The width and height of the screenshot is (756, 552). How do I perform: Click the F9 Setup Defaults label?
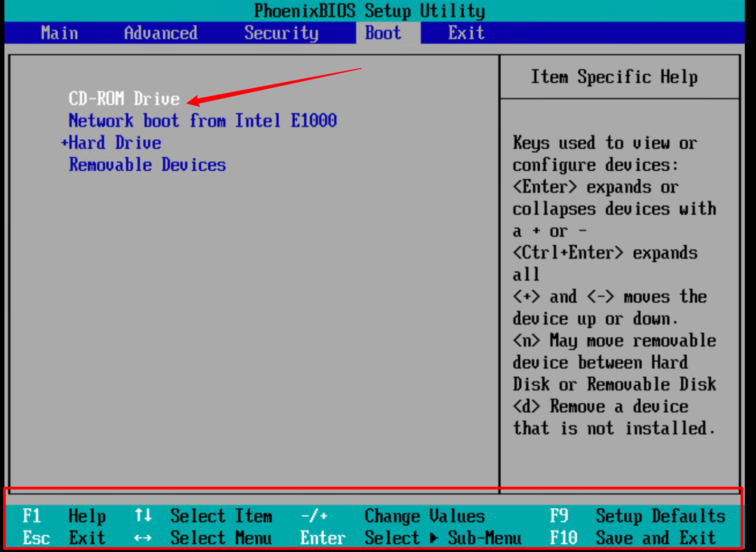click(x=559, y=516)
